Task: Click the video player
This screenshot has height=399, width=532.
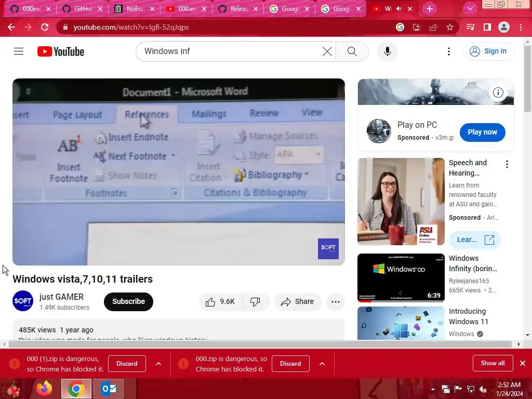Action: tap(179, 172)
